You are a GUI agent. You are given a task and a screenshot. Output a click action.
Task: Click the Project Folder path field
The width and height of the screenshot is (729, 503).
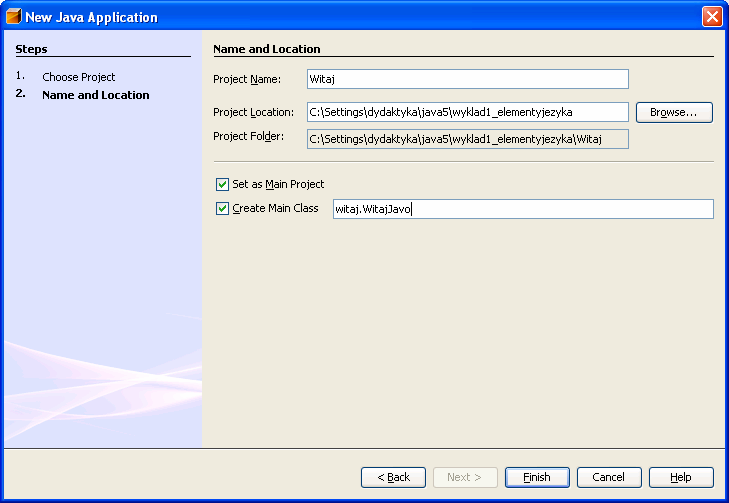click(x=468, y=139)
